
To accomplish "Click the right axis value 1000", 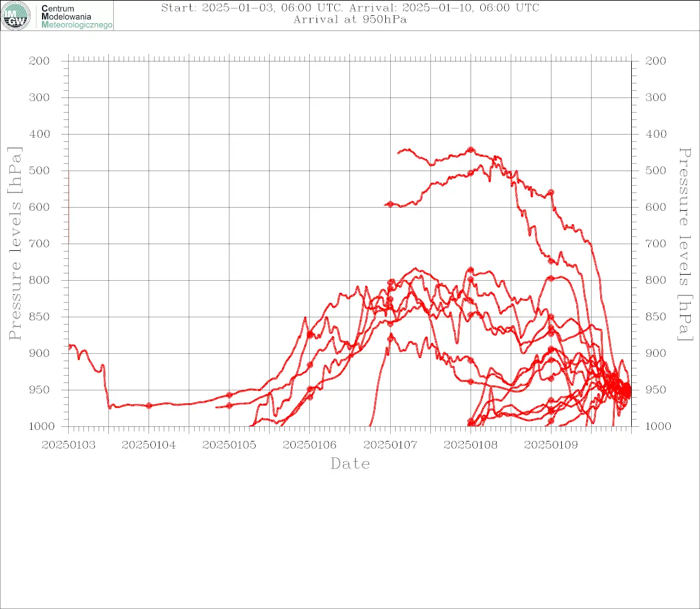I will pyautogui.click(x=657, y=427).
